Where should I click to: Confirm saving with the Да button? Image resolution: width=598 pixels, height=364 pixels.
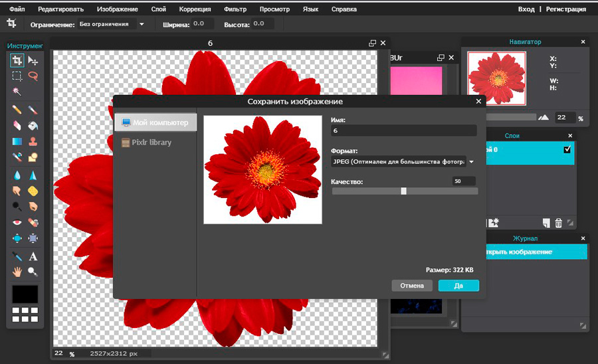[x=458, y=286]
